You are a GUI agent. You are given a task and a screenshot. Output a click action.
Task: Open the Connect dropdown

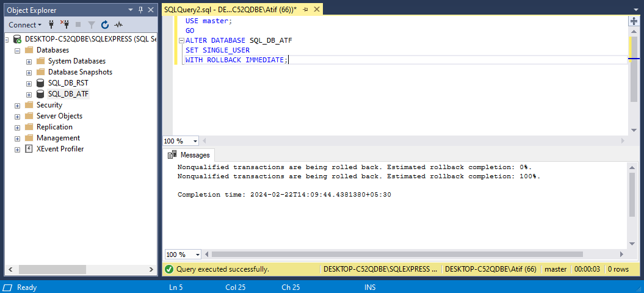pyautogui.click(x=25, y=24)
